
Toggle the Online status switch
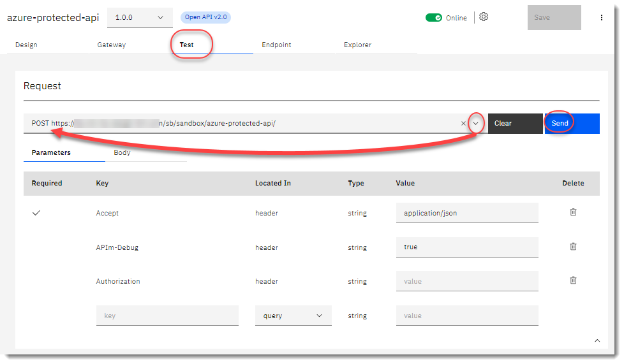[x=434, y=17]
